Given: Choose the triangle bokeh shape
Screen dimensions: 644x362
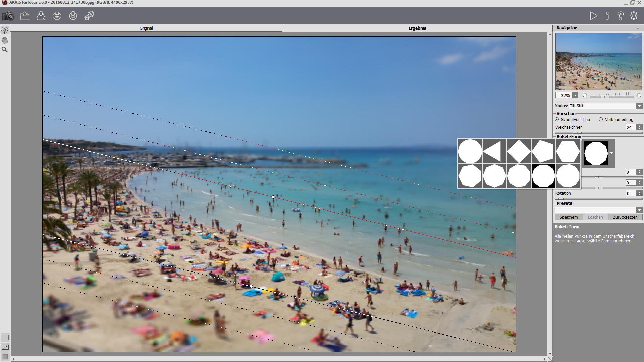Looking at the screenshot, I should click(x=494, y=151).
